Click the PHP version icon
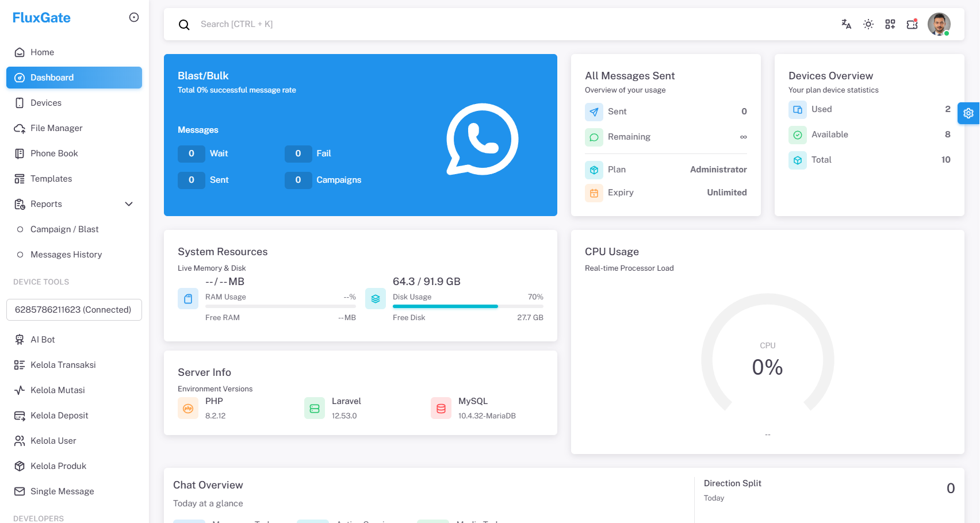Viewport: 980px width, 523px height. pos(188,409)
